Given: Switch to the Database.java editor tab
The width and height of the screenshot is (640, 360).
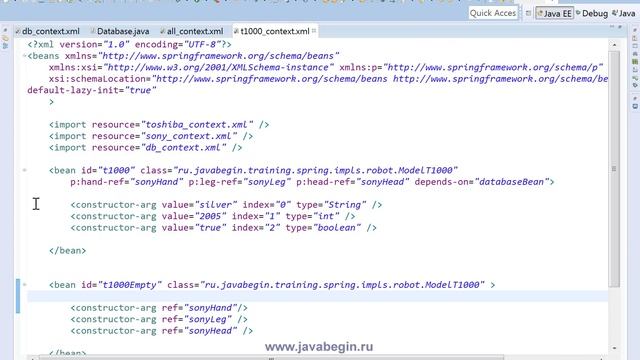Looking at the screenshot, I should (120, 31).
